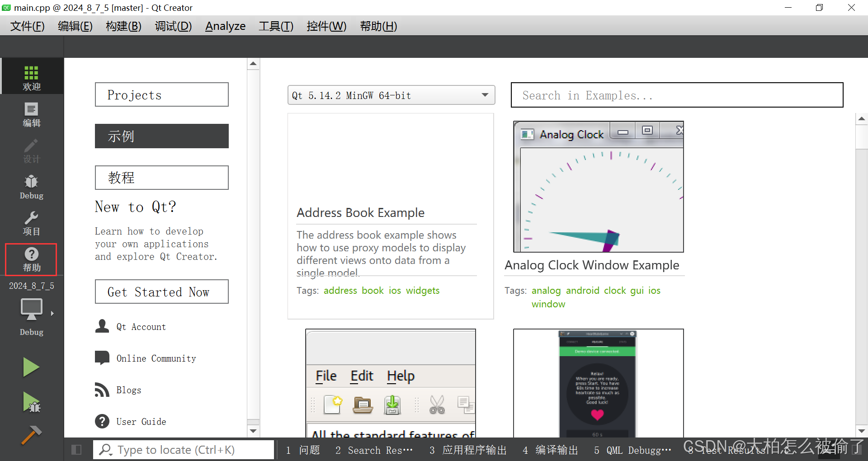The image size is (868, 461).
Task: Open the Address Book Example card
Action: pos(391,216)
